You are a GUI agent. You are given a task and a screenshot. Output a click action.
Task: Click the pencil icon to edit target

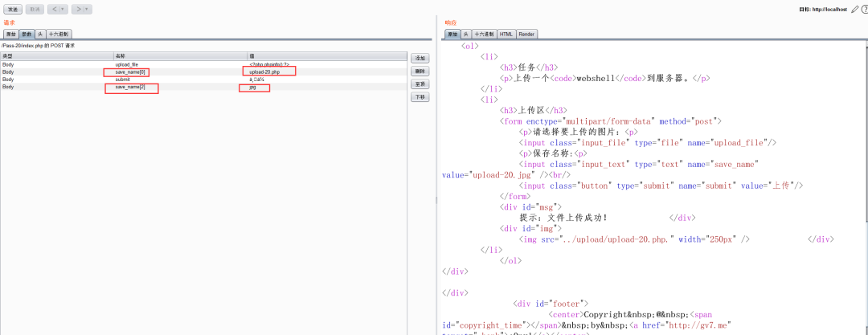tap(855, 9)
